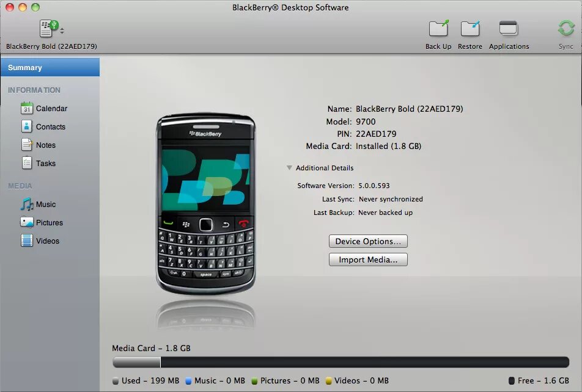The width and height of the screenshot is (582, 392).
Task: Click the BlackBerry Bold phone image
Action: [205, 203]
